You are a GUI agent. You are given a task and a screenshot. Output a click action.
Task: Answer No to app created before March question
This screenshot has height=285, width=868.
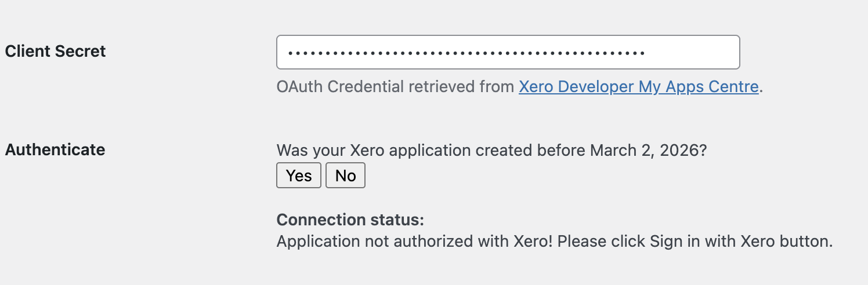(345, 176)
